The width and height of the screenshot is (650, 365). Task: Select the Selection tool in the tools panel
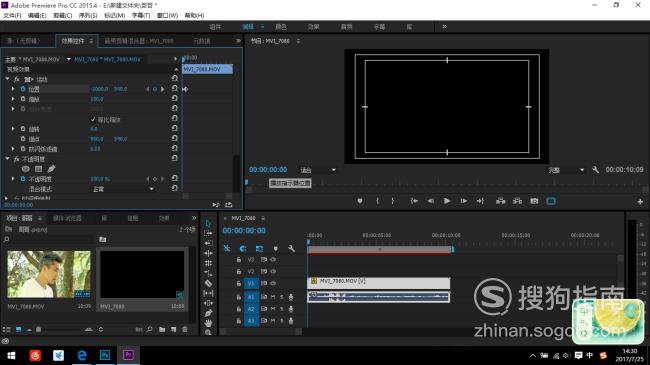coord(208,223)
